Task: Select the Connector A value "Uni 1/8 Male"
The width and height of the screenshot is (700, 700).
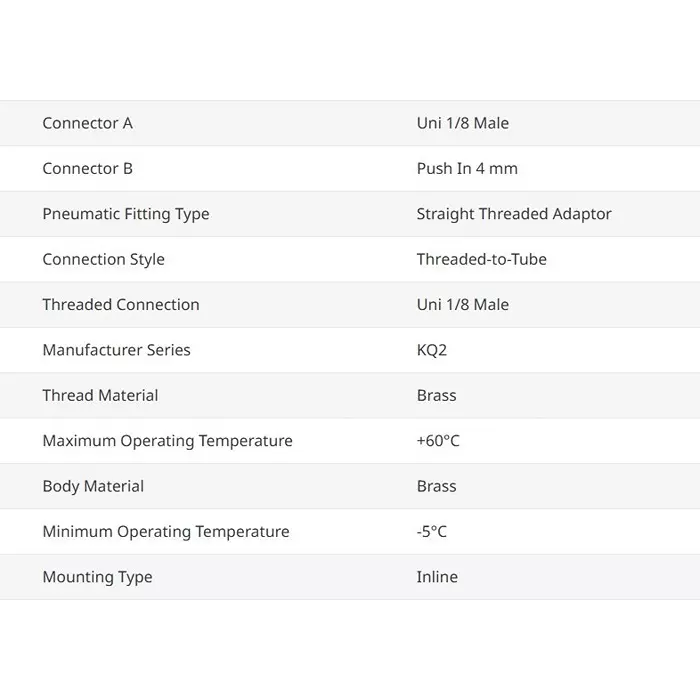Action: click(x=462, y=123)
